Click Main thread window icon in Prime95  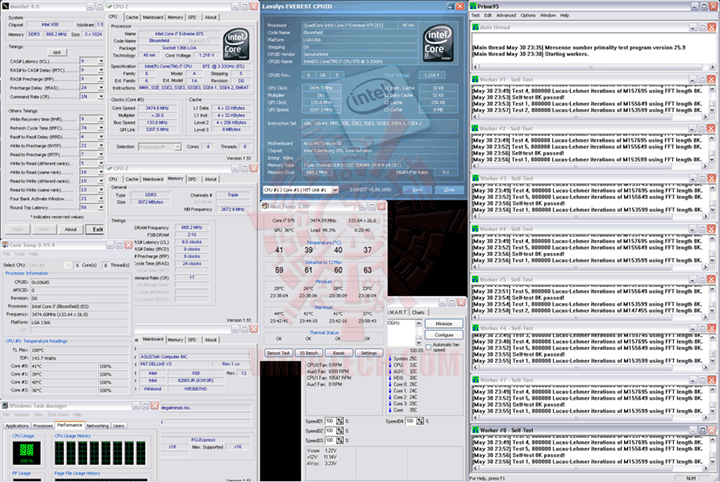click(x=476, y=28)
